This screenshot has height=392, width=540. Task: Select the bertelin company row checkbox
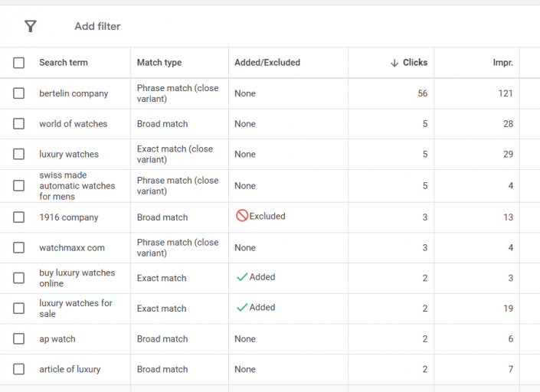pyautogui.click(x=19, y=93)
